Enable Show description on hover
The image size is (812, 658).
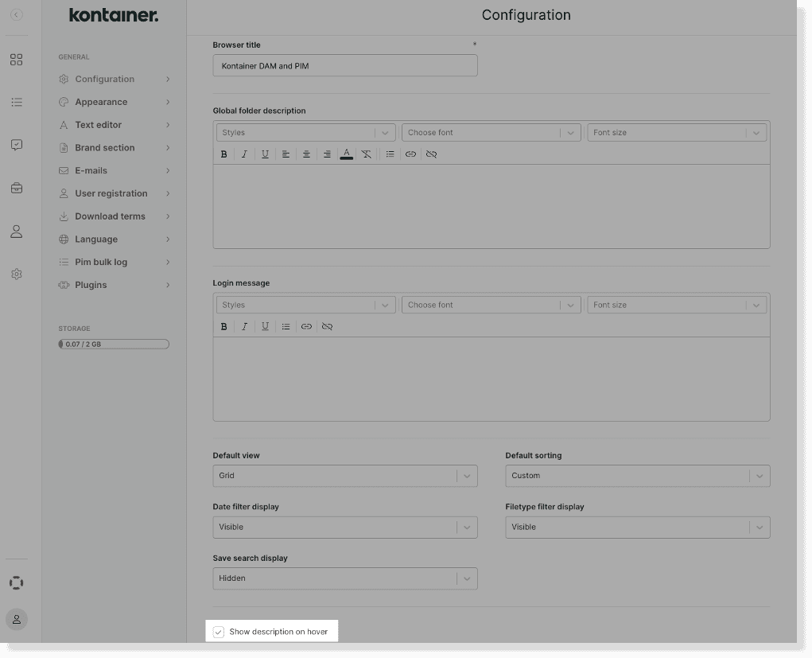[x=219, y=631]
